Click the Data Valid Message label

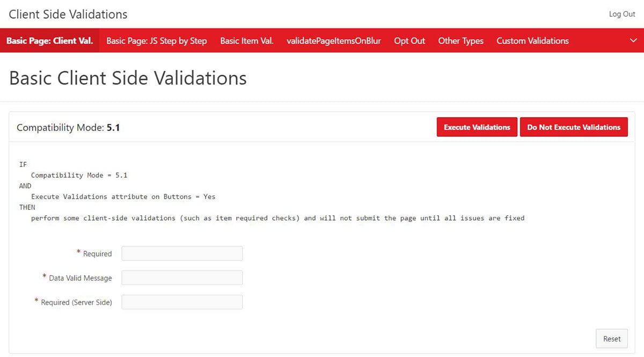[80, 278]
